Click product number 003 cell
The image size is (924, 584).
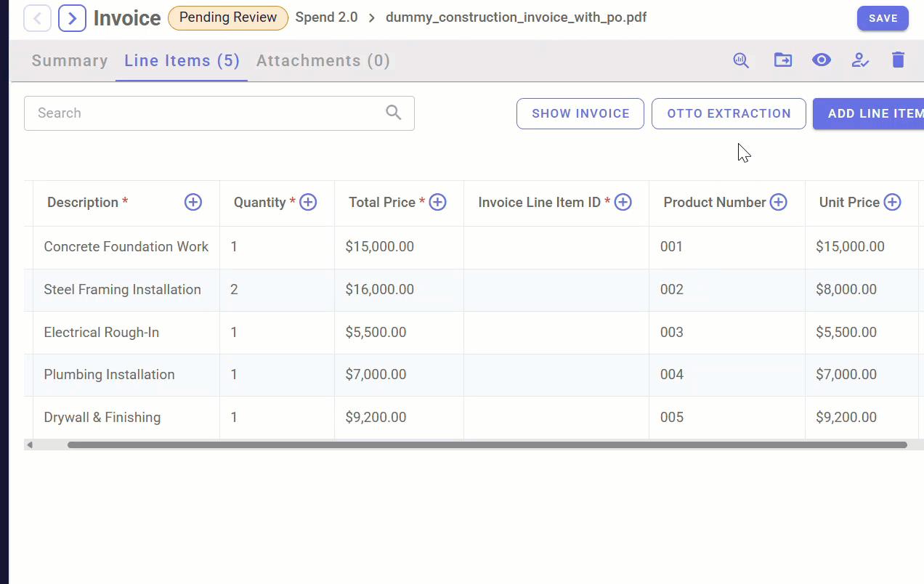coord(727,333)
